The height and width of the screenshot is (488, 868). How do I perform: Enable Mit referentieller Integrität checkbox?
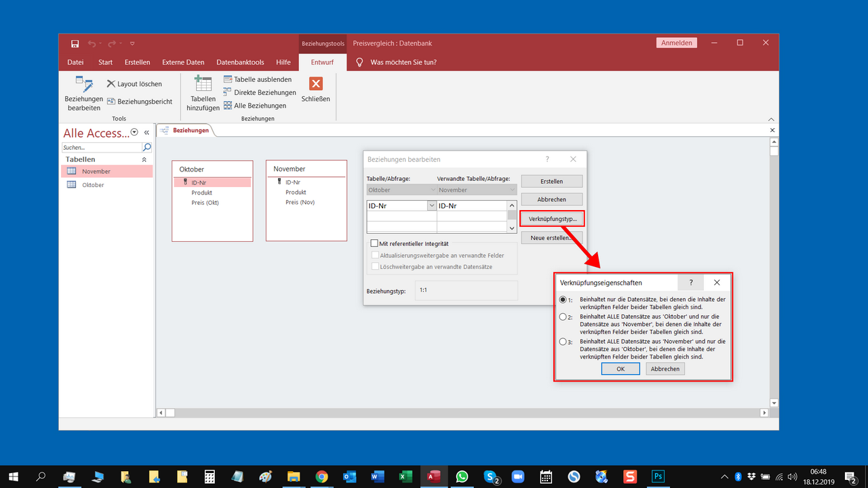(x=374, y=243)
